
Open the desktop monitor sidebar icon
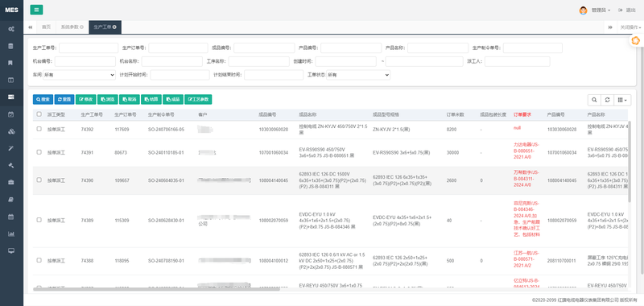[11, 250]
